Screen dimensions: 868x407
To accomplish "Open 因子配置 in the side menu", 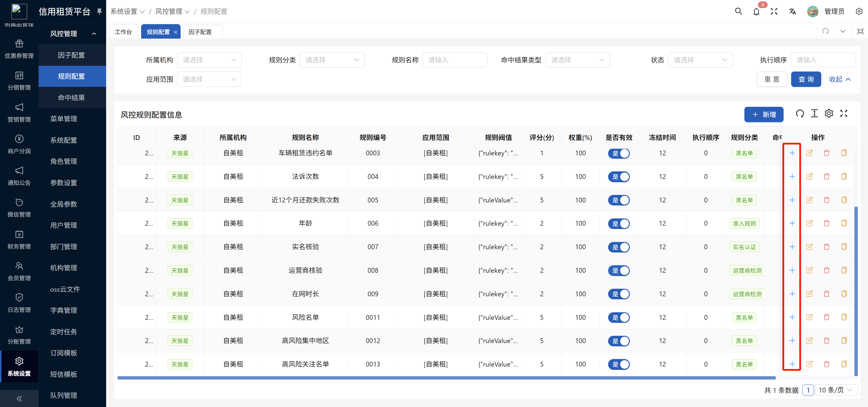I will tap(72, 55).
